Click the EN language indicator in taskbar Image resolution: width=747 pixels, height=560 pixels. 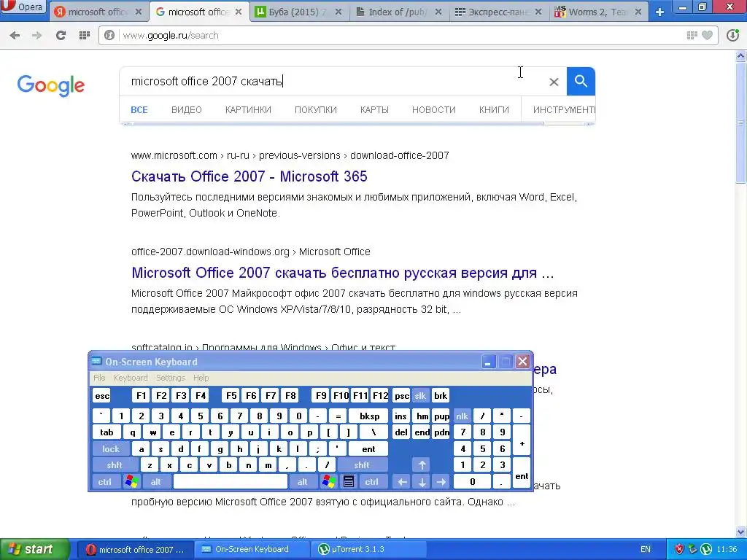[x=646, y=549]
